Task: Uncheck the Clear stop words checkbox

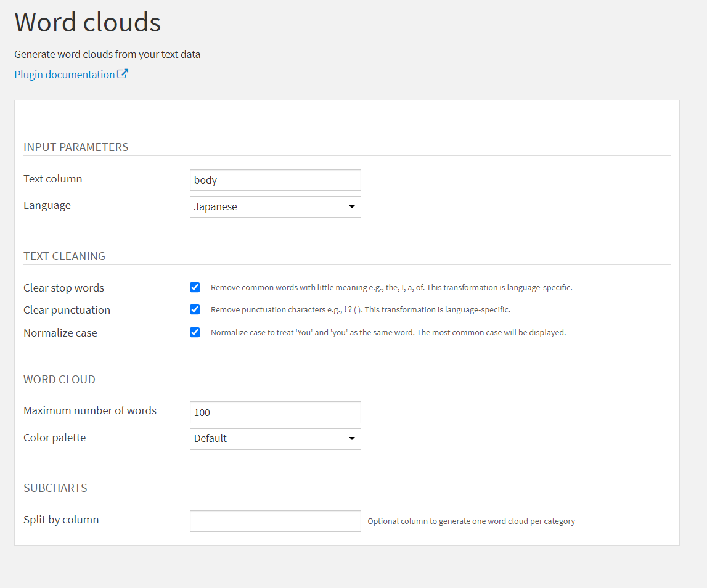Action: click(x=195, y=287)
